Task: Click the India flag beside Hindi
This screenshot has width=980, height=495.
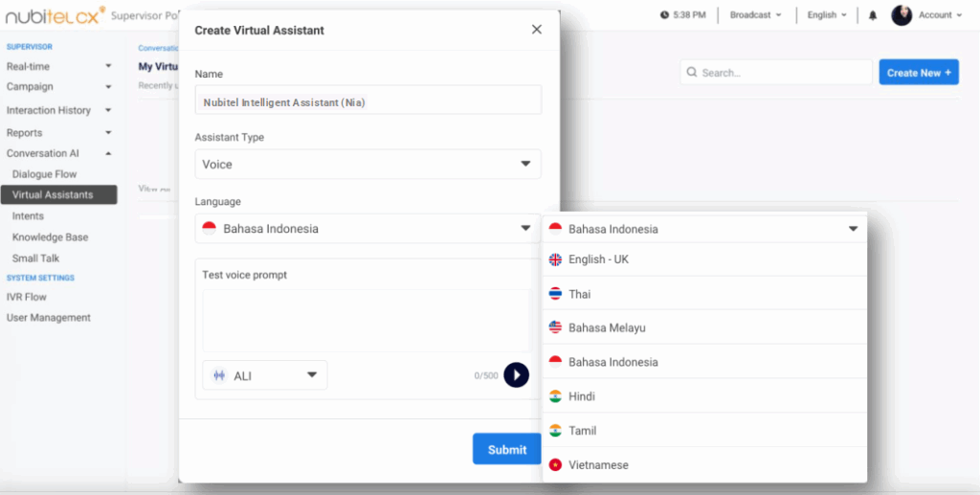Action: click(555, 396)
